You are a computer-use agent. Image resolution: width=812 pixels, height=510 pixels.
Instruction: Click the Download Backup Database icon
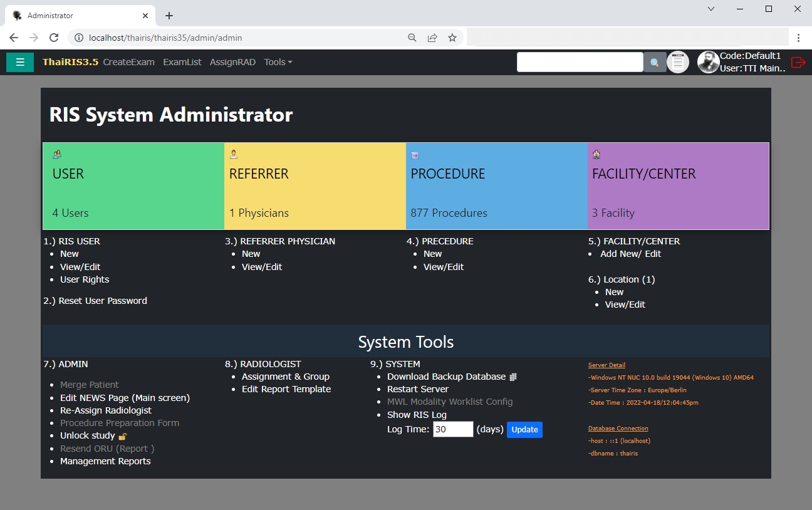[x=513, y=377]
